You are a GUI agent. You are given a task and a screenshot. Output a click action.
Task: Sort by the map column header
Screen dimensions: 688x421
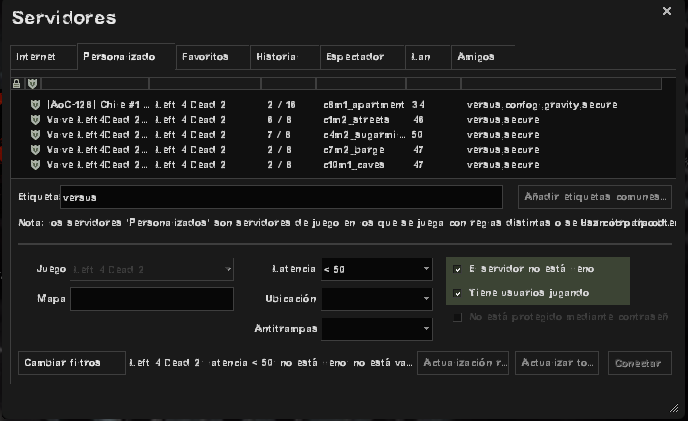click(361, 83)
